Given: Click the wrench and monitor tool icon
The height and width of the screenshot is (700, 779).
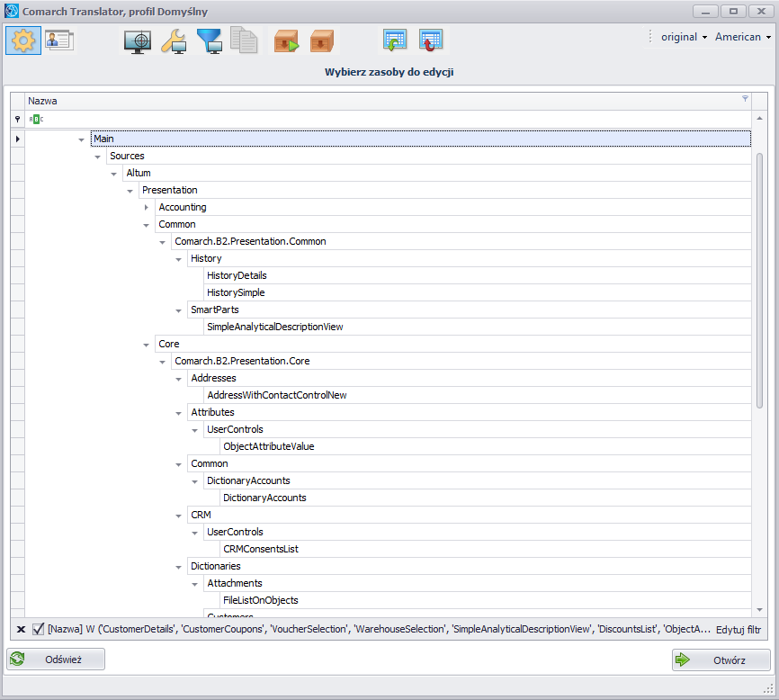Looking at the screenshot, I should (174, 40).
